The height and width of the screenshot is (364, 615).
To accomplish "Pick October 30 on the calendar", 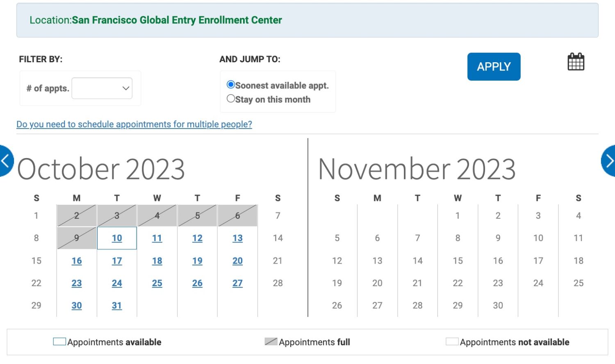I will point(77,305).
